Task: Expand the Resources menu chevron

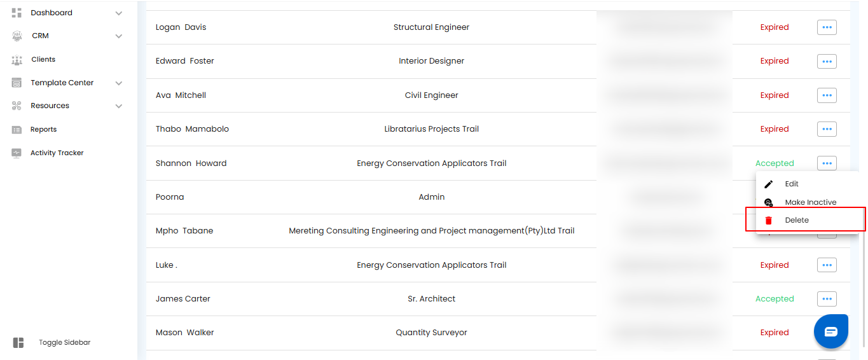Action: point(119,106)
